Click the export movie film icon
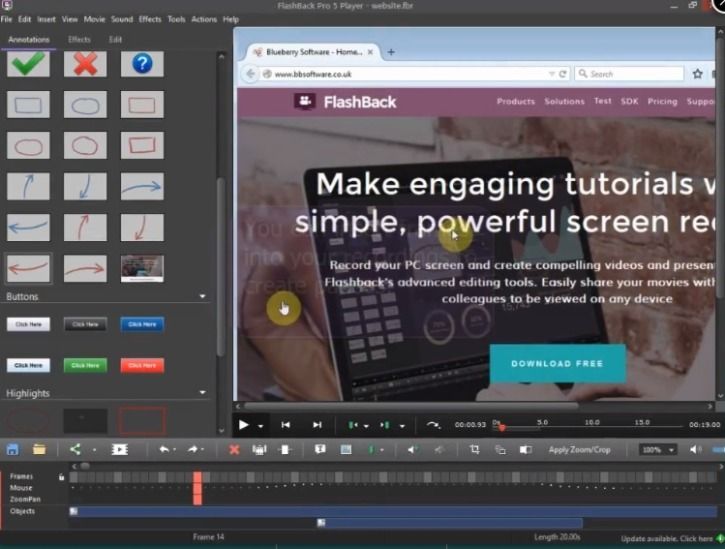The width and height of the screenshot is (725, 549). pyautogui.click(x=120, y=450)
